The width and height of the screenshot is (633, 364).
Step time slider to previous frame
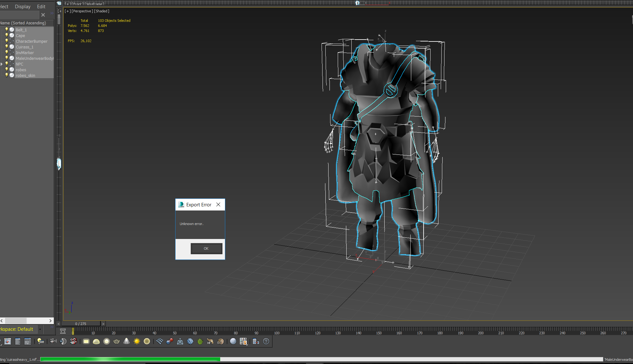tap(59, 323)
